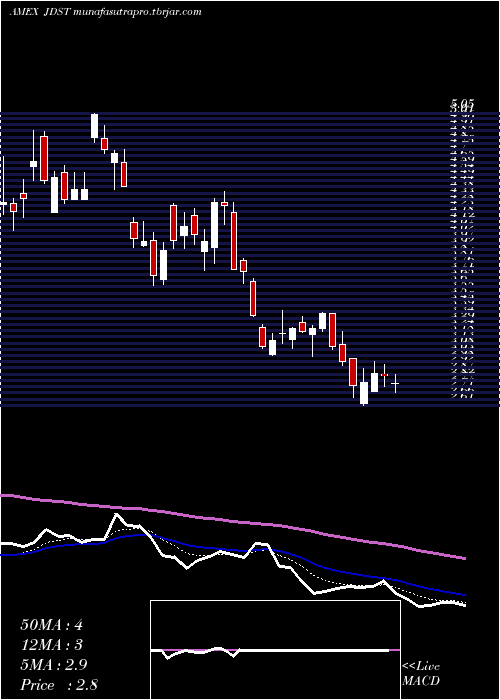Click the 12MA : 3 label
Viewport: 500px width, 700px height.
52,645
